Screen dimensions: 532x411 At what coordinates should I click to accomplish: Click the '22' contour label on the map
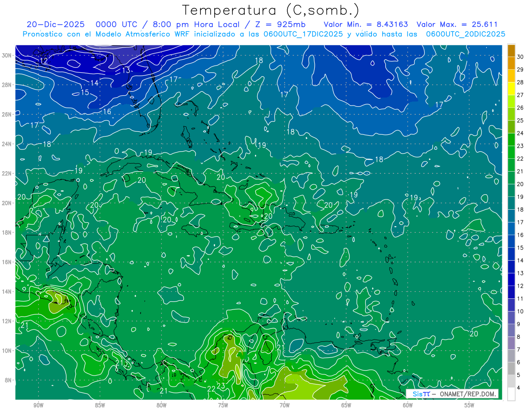tap(211, 389)
